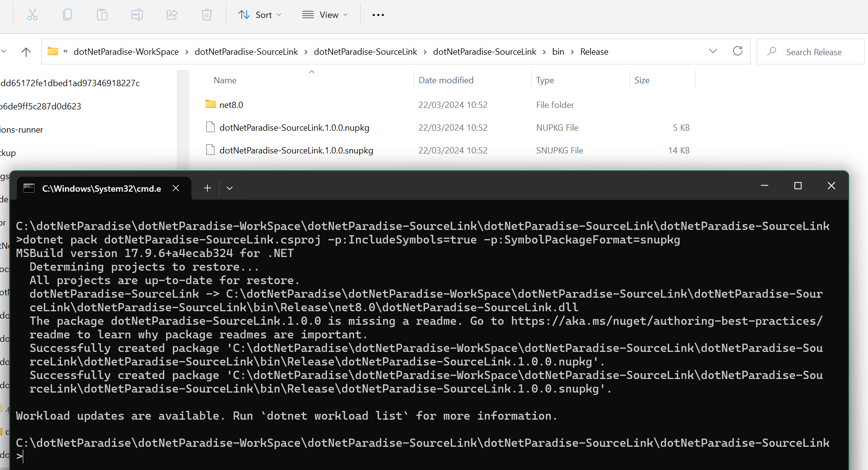Click the 14 KB size cell
The width and height of the screenshot is (868, 470).
pos(679,151)
